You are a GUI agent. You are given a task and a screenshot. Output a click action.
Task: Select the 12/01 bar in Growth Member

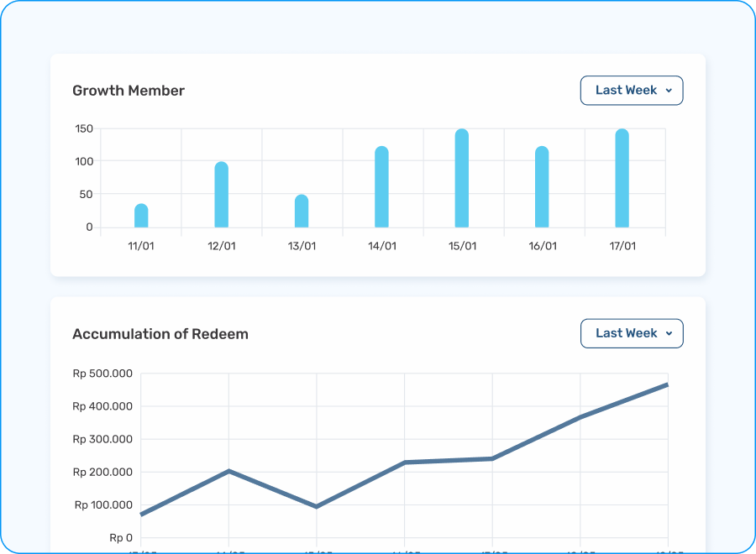pyautogui.click(x=221, y=195)
